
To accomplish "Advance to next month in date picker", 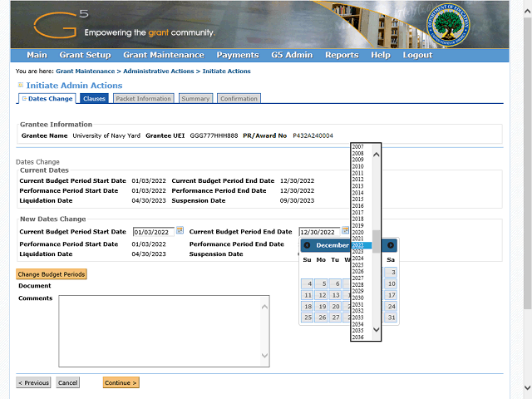I will pyautogui.click(x=390, y=245).
